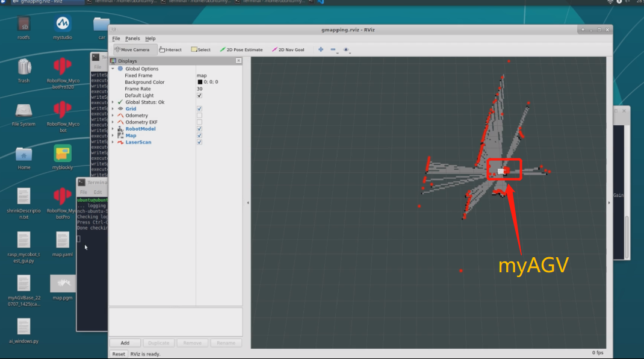Screen dimensions: 644x359
Task: Click the 2D Nav Goal tool
Action: (289, 49)
